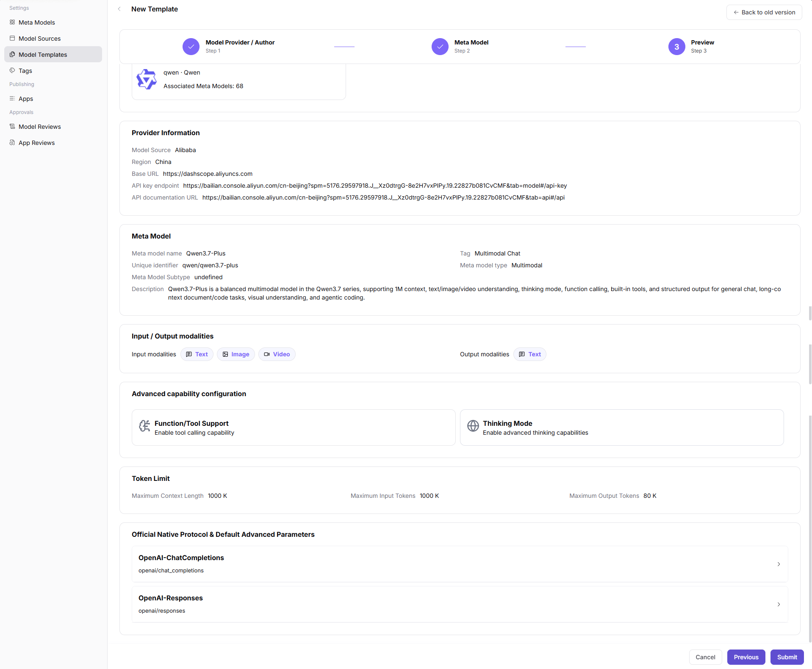Go to Previous step

coord(746,657)
